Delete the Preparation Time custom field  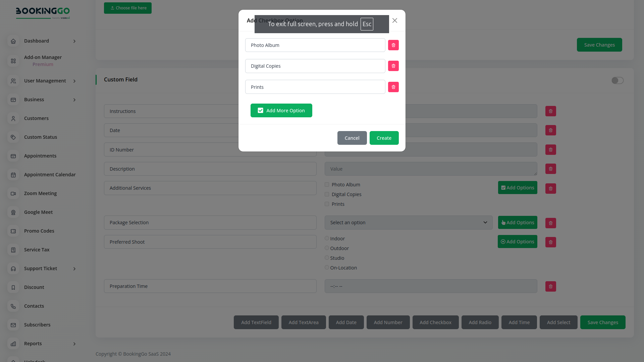click(x=550, y=287)
